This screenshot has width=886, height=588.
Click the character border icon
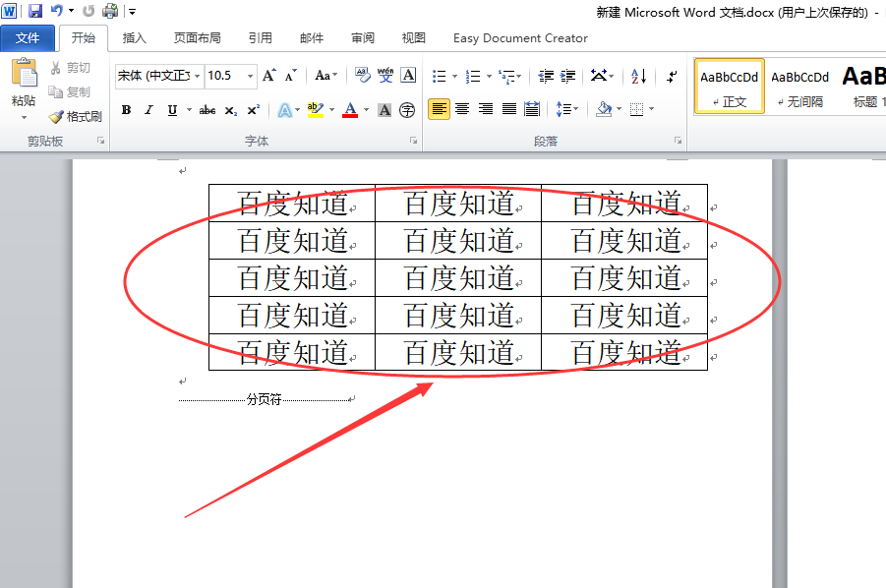click(408, 75)
